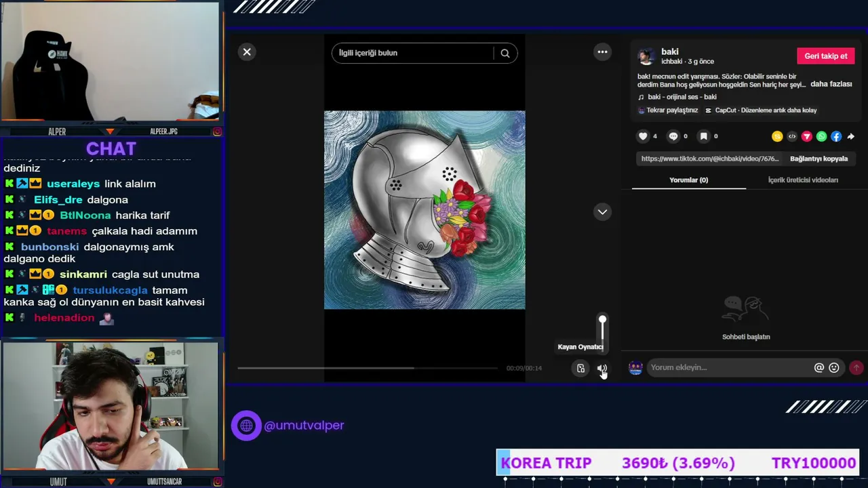This screenshot has width=868, height=488.
Task: Open comments via speech bubble icon
Action: 673,136
